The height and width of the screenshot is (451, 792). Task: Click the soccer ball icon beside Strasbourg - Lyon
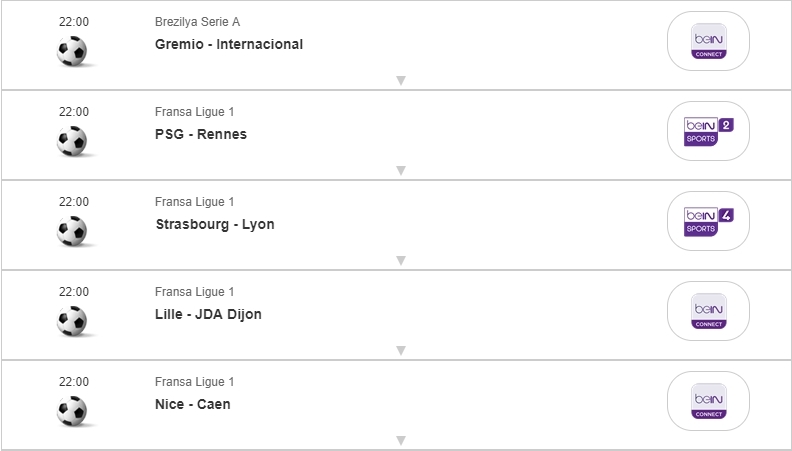[x=72, y=230]
